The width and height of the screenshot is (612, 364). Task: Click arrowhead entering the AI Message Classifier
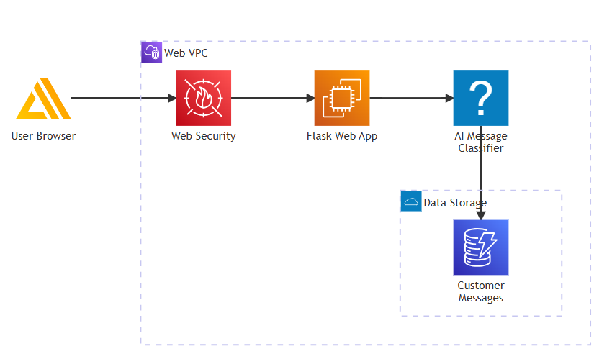coord(449,99)
